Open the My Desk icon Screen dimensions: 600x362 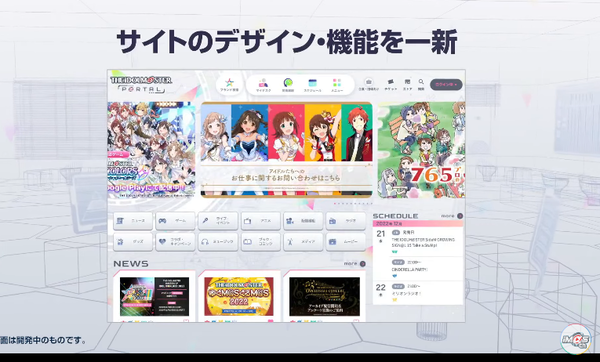point(263,85)
